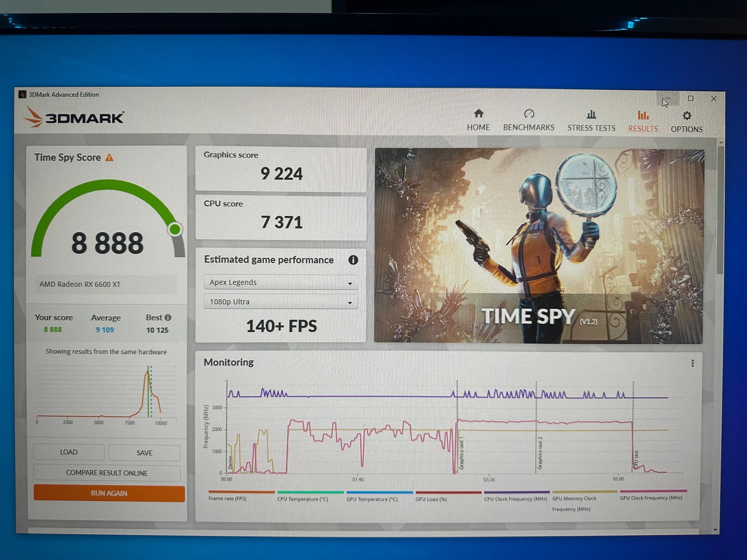The width and height of the screenshot is (747, 560).
Task: Open settings via the OPTIONS gear icon
Action: 686,115
